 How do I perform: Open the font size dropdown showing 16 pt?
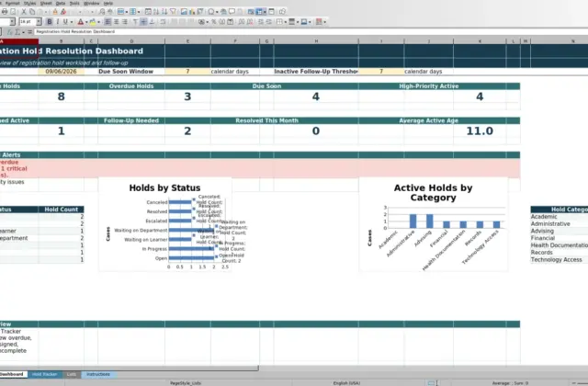point(39,22)
